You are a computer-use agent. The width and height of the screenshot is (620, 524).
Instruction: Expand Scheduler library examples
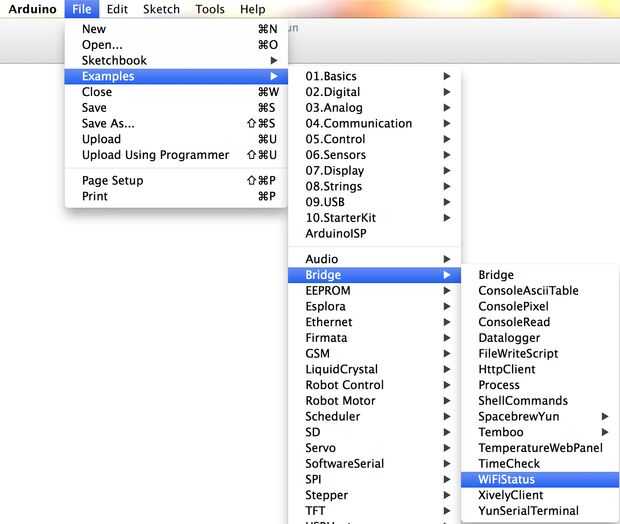click(x=374, y=417)
